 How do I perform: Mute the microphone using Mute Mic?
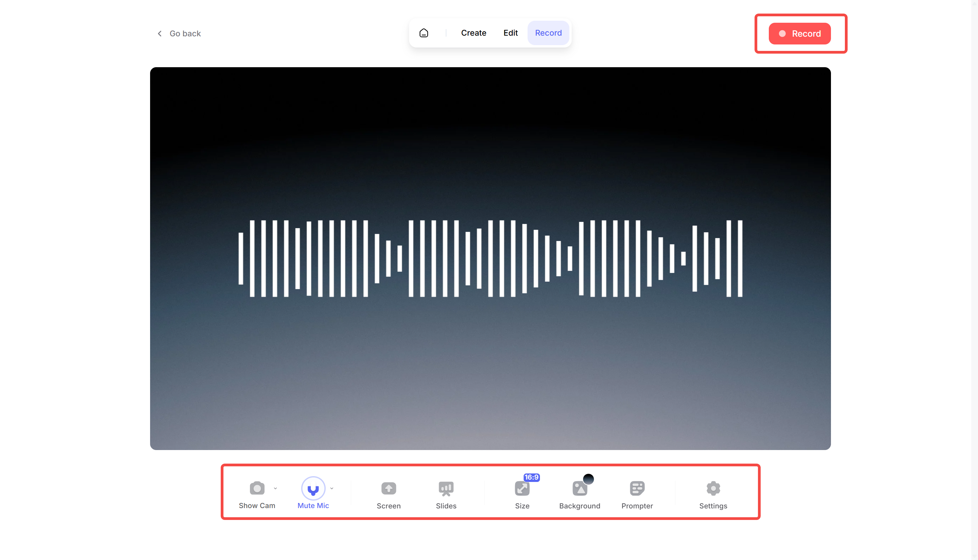[x=313, y=489]
